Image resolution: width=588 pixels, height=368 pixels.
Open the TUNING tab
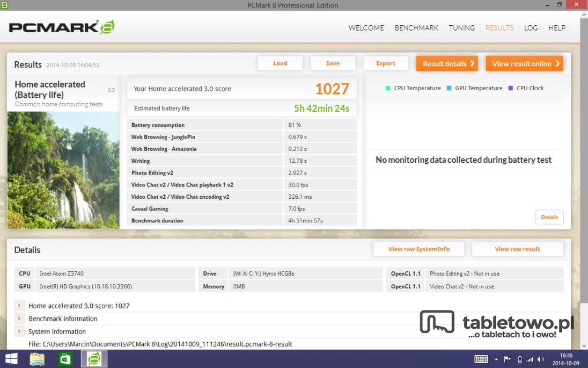point(461,28)
